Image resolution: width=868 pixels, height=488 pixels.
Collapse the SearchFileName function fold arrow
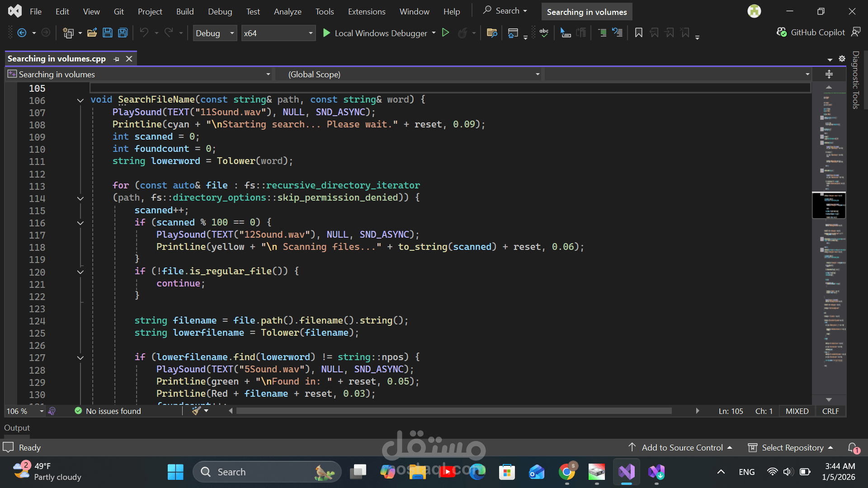(80, 100)
